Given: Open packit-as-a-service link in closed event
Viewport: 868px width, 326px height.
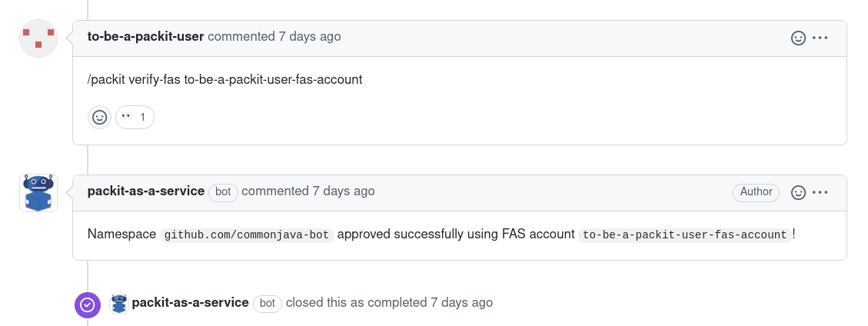Looking at the screenshot, I should click(190, 303).
